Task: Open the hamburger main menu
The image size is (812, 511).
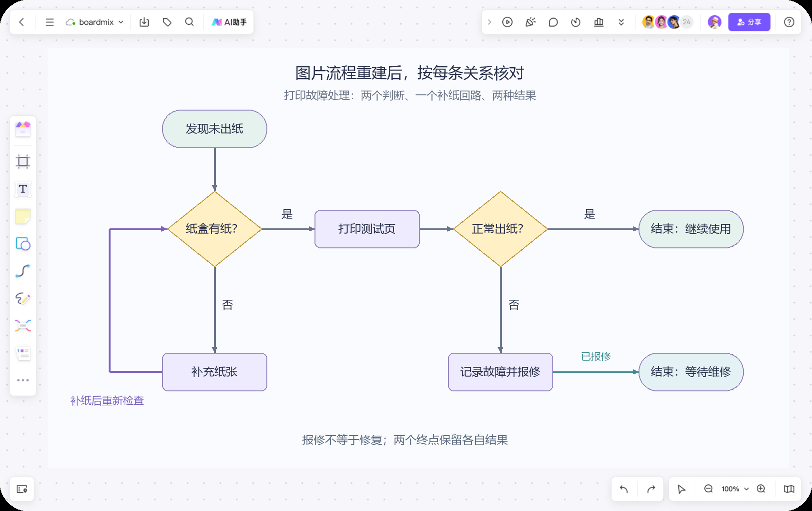Action: pos(50,22)
